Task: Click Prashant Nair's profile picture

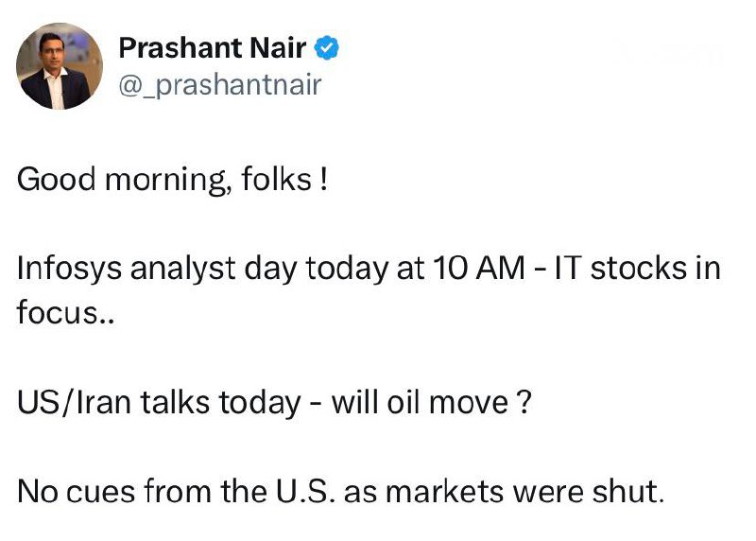Action: click(60, 66)
